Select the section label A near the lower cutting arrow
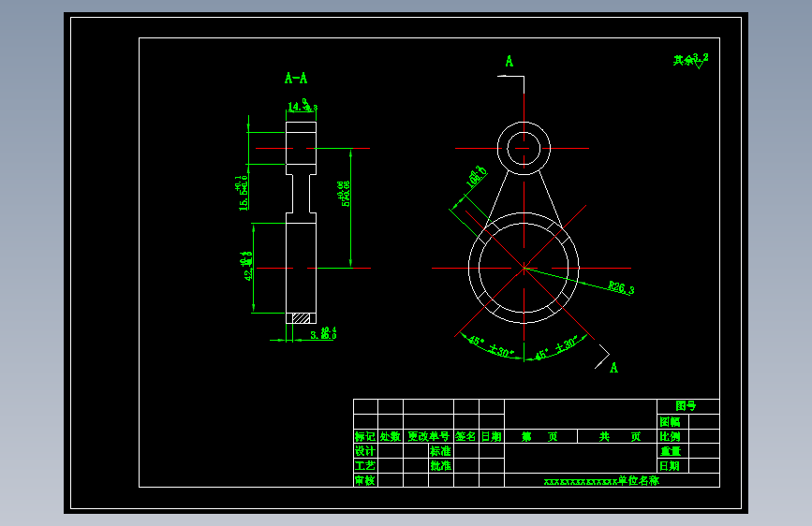812x526 pixels. [x=614, y=368]
